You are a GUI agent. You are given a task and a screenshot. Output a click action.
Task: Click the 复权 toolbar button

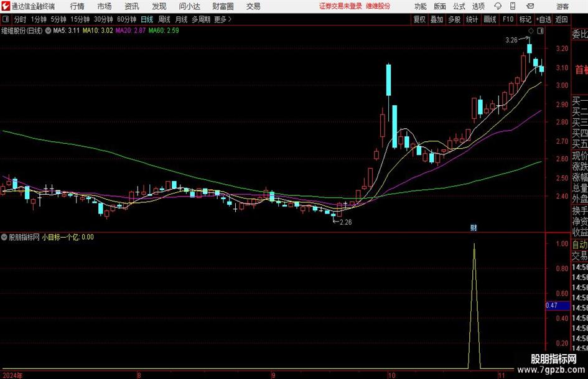point(419,19)
